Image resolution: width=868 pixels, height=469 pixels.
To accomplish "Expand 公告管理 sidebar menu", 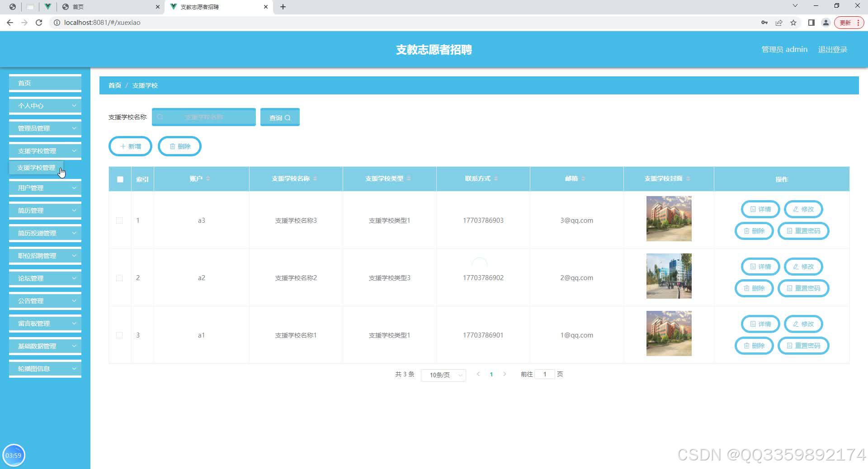I will [x=45, y=301].
